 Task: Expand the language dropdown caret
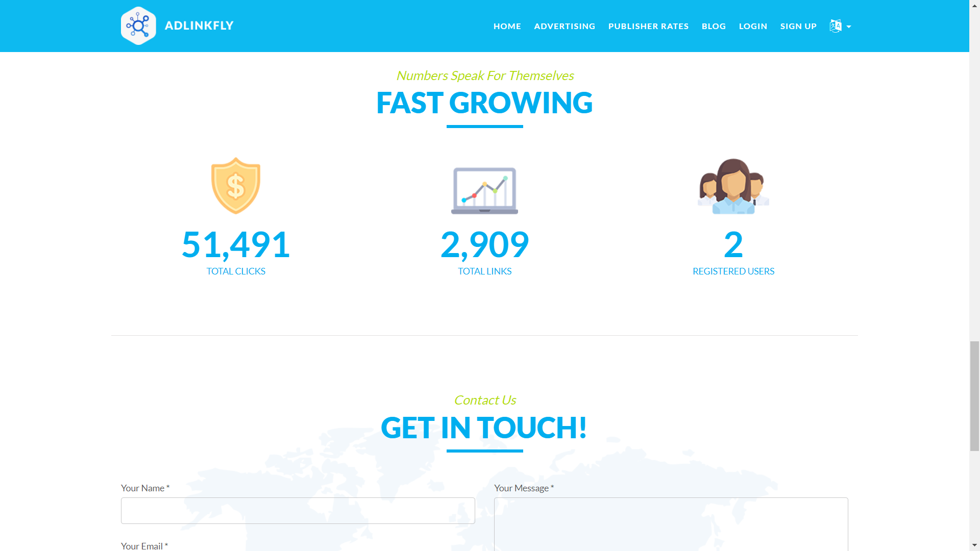[849, 27]
